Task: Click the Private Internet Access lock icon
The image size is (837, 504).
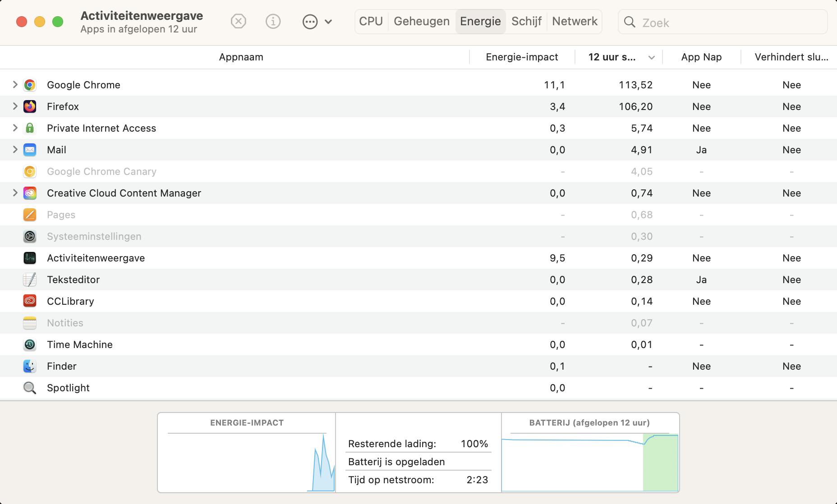Action: [30, 128]
